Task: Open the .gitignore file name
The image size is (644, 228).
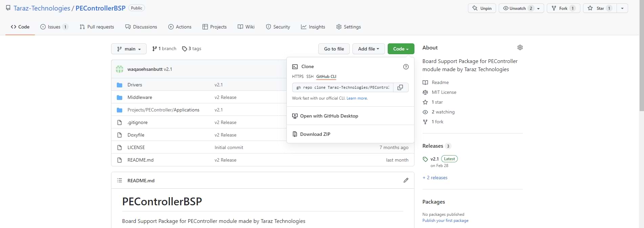Action: point(137,122)
